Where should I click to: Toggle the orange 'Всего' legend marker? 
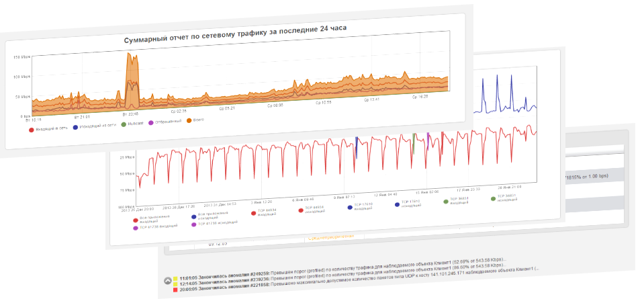point(189,120)
